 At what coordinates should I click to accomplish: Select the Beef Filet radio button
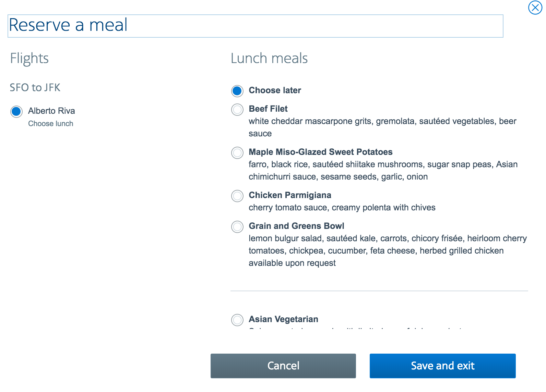pos(237,110)
